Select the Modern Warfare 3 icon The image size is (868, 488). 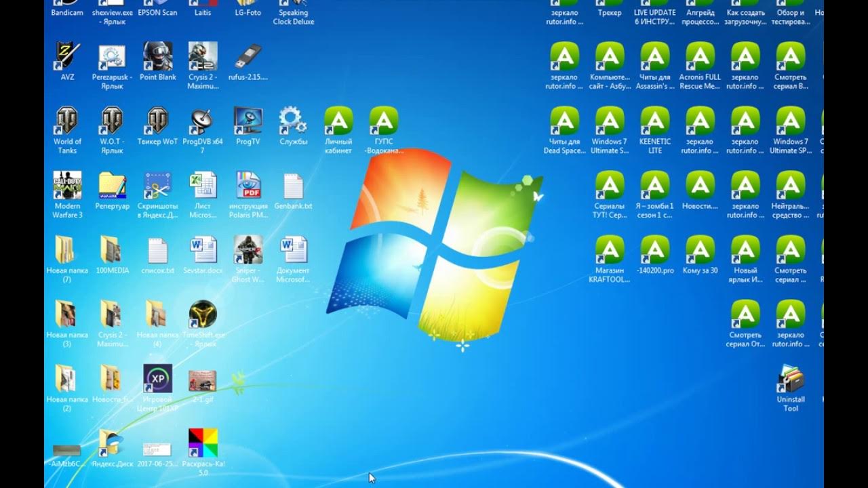coord(67,185)
